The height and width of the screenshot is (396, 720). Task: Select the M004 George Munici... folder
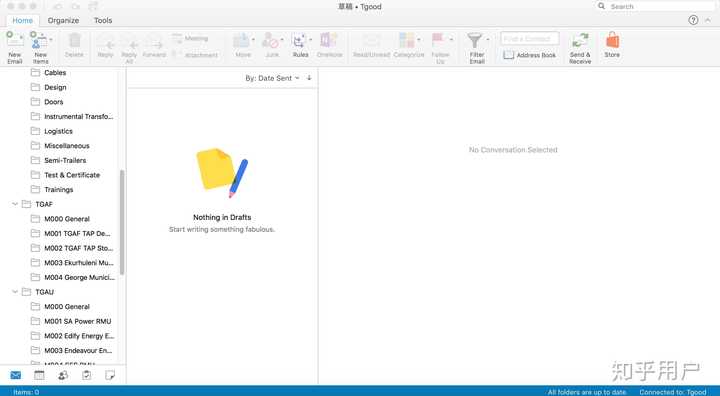[x=79, y=277]
